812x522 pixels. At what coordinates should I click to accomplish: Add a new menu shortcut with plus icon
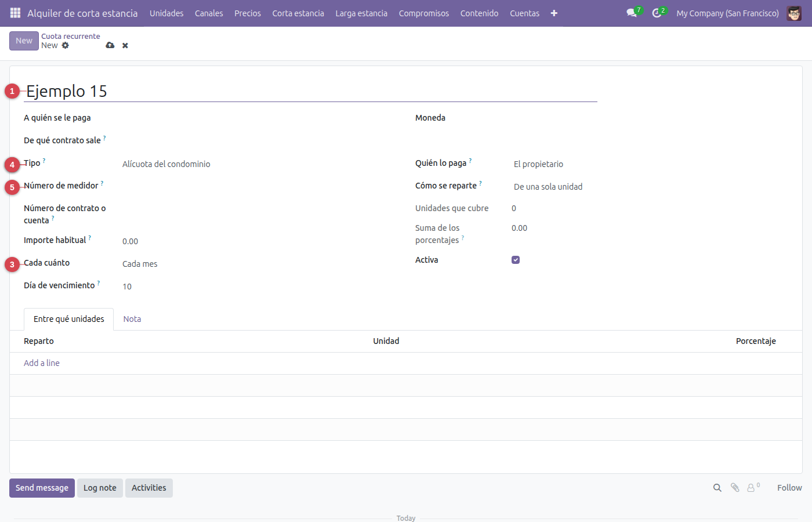click(x=554, y=13)
